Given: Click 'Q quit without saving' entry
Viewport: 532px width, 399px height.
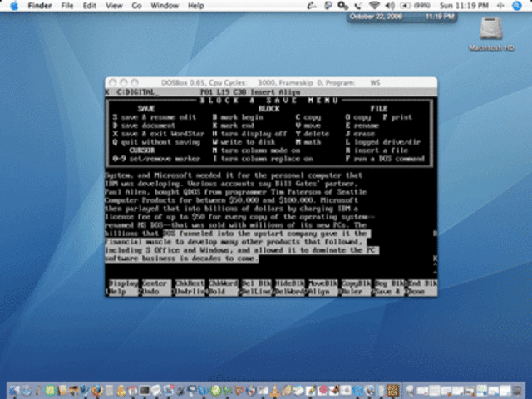Looking at the screenshot, I should (x=156, y=142).
